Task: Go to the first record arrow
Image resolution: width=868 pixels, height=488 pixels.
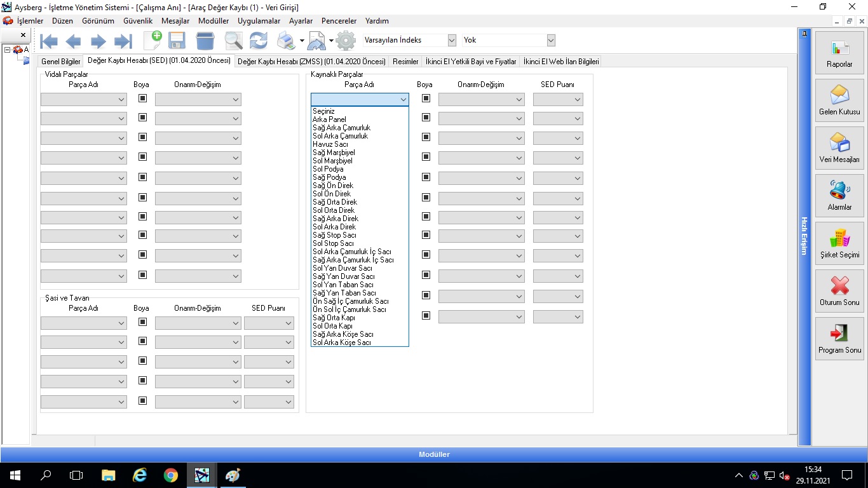Action: click(x=49, y=42)
